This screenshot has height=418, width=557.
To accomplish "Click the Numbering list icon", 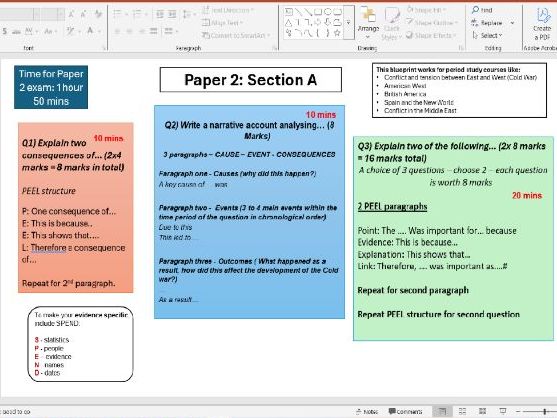I will 136,14.
